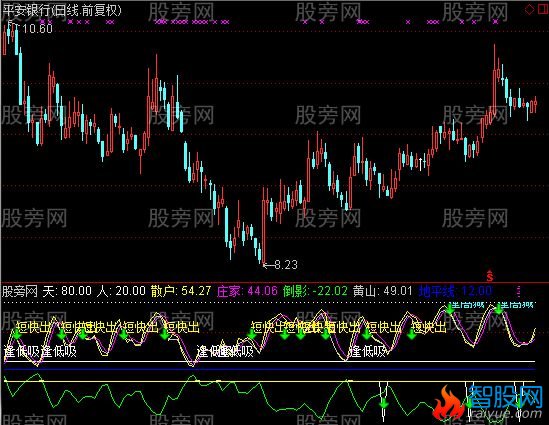Click the red S marker above indicator panel
Screen dimensions: 549x425
(489, 276)
